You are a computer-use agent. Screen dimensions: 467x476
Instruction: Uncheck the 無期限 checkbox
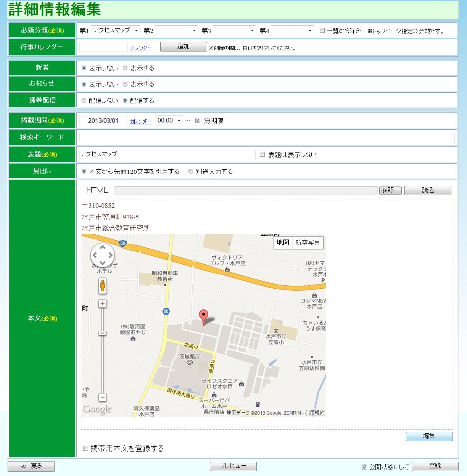pyautogui.click(x=198, y=121)
